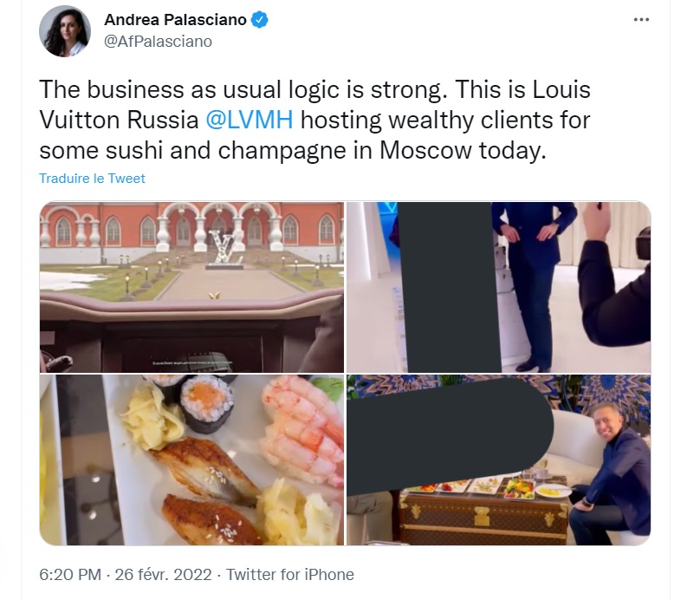
Task: Open the sushi plate photo
Action: [x=192, y=460]
